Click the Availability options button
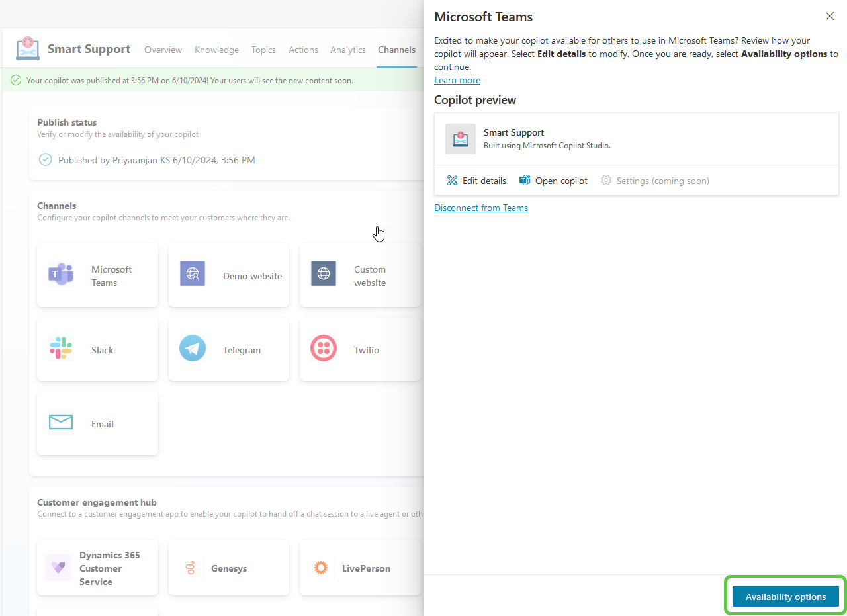Viewport: 847px width, 616px height. [x=785, y=596]
